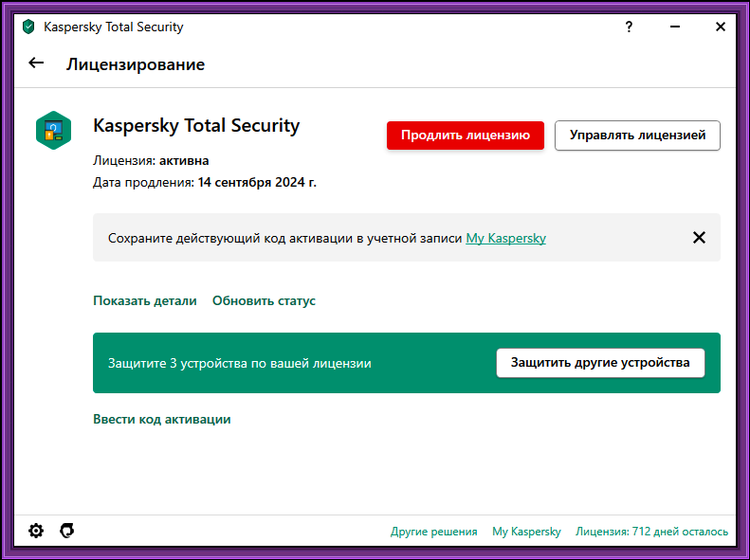
Task: Open My Kaspersky link in footer
Action: coord(526,532)
